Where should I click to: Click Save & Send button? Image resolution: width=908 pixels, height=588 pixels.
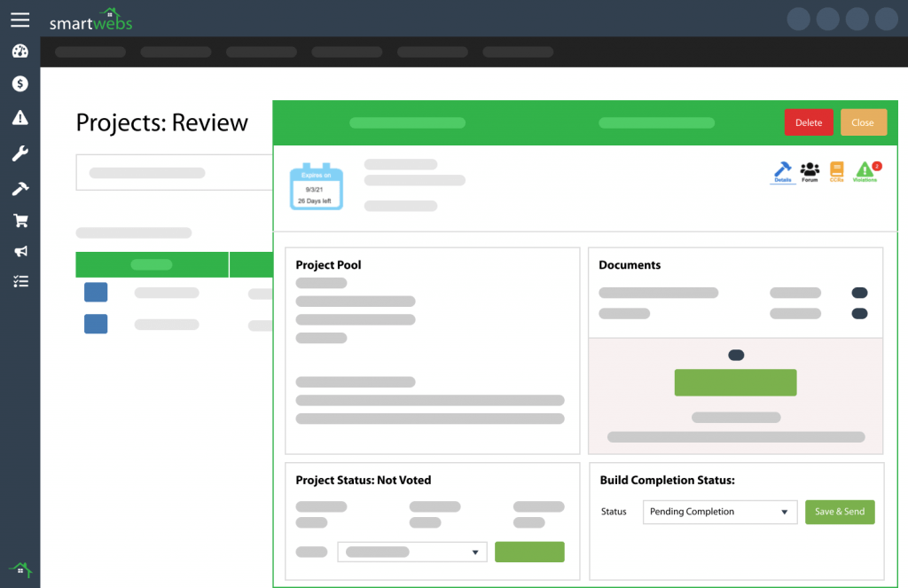coord(840,512)
